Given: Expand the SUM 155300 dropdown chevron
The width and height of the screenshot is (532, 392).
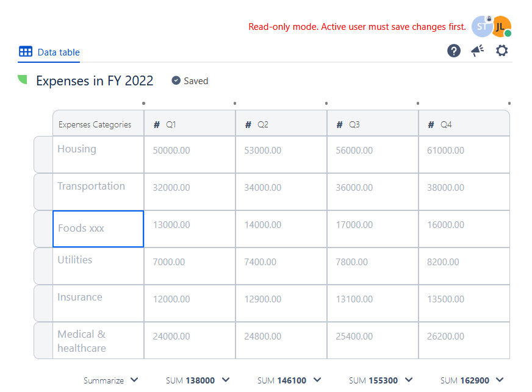Looking at the screenshot, I should pos(409,380).
